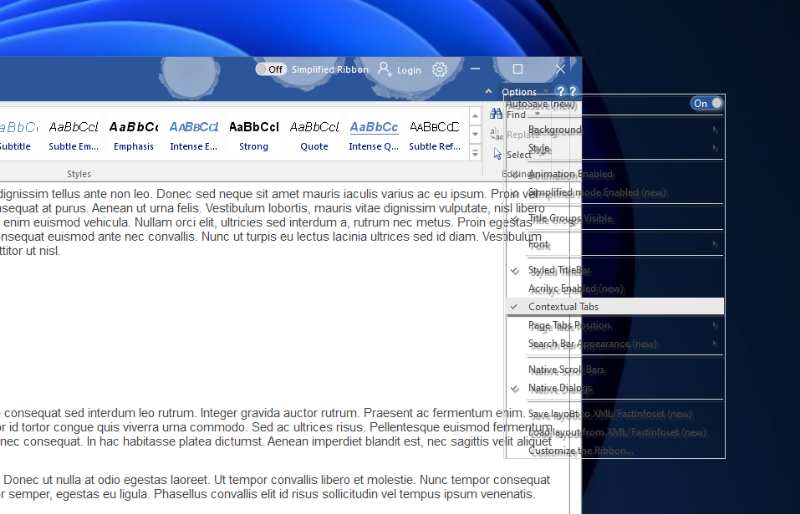Screen dimensions: 800x514
Task: Apply the Intense Quote style
Action: coord(374,135)
